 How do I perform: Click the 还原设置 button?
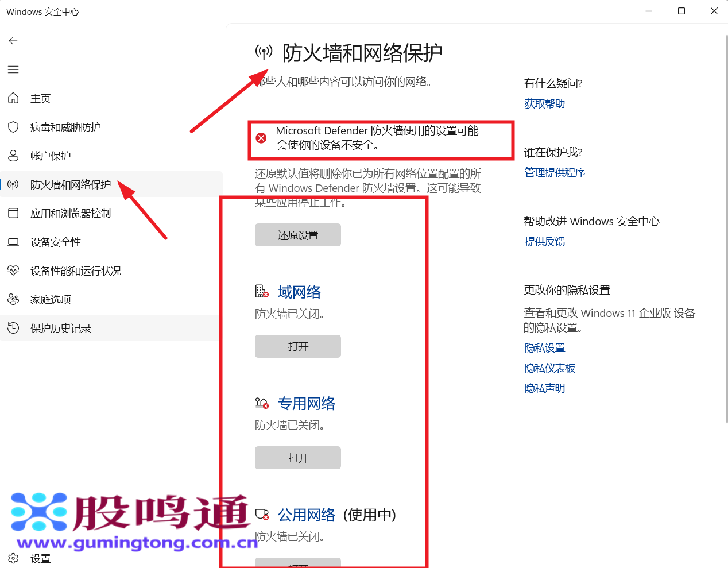pos(297,235)
